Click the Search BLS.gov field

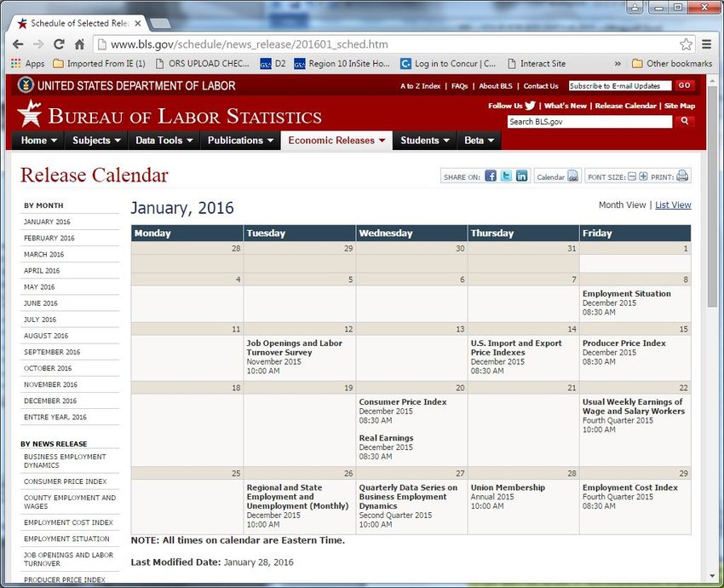[589, 122]
